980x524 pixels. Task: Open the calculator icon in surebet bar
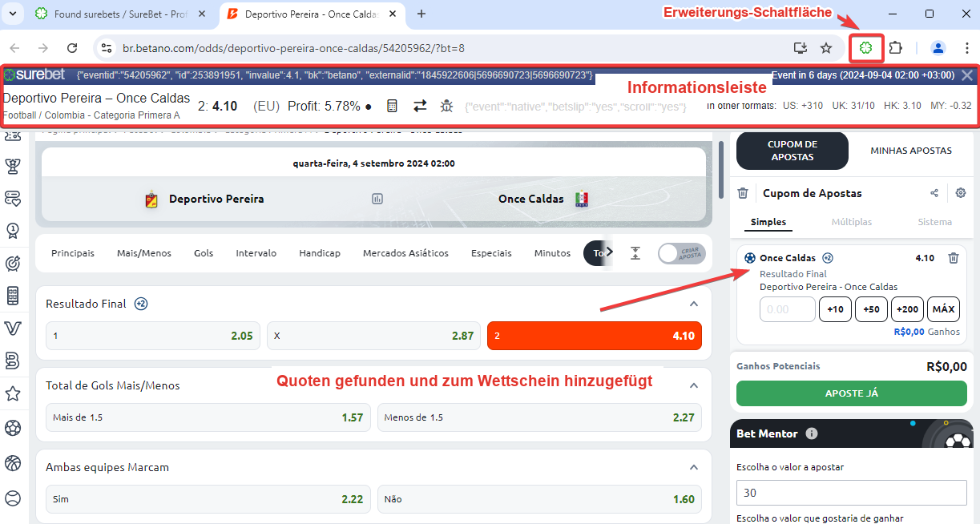pyautogui.click(x=392, y=106)
